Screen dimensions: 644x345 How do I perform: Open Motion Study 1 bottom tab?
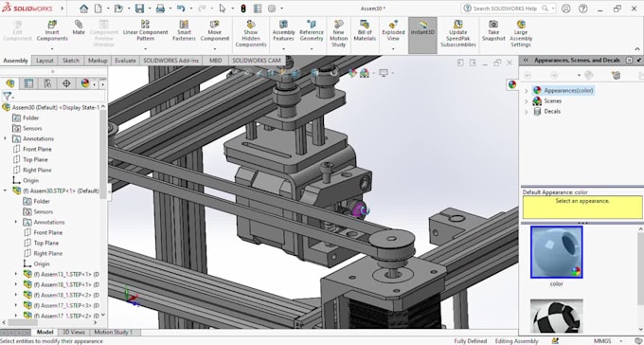click(x=114, y=333)
